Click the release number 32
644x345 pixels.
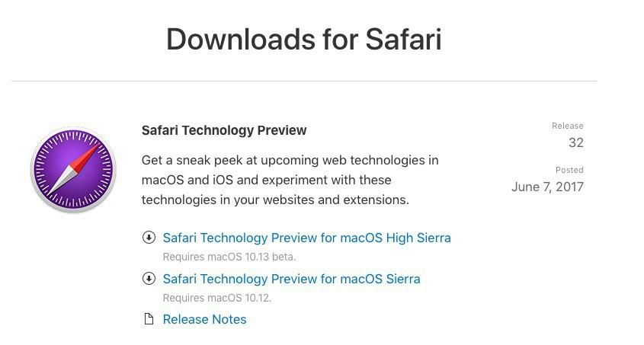click(x=575, y=142)
